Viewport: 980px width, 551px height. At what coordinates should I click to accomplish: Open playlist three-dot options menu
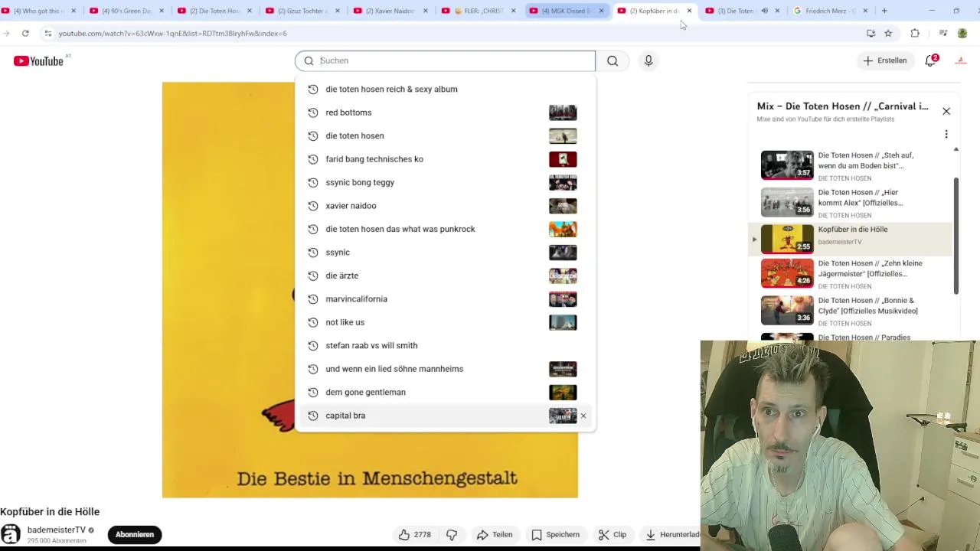coord(946,135)
